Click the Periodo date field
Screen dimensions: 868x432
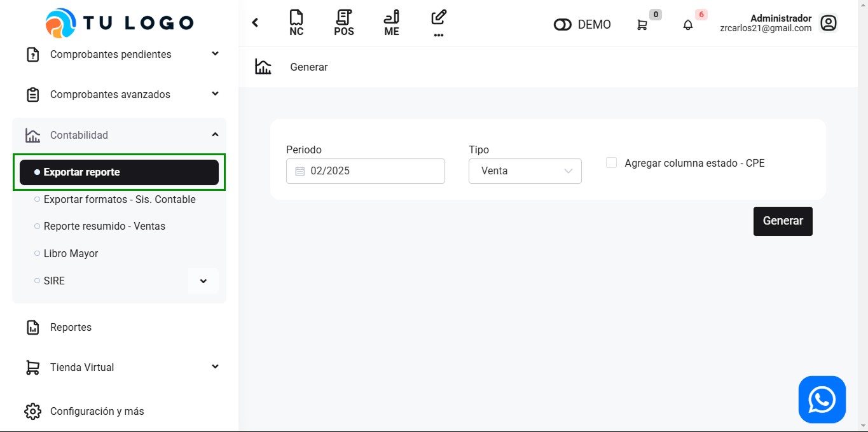(x=366, y=171)
